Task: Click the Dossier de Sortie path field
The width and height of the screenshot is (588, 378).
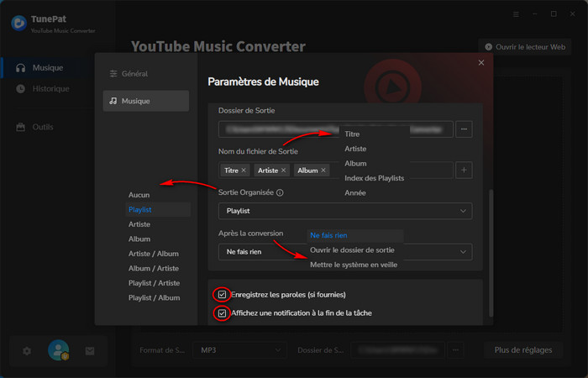Action: (x=336, y=129)
